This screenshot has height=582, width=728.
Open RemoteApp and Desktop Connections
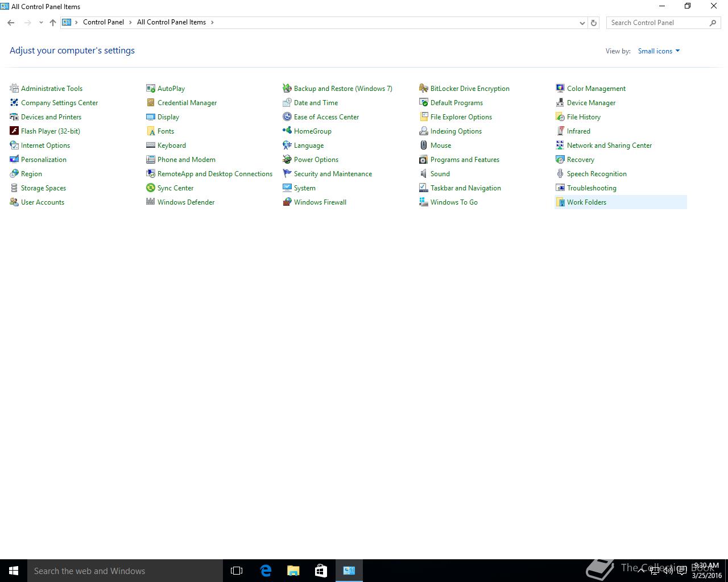click(215, 174)
